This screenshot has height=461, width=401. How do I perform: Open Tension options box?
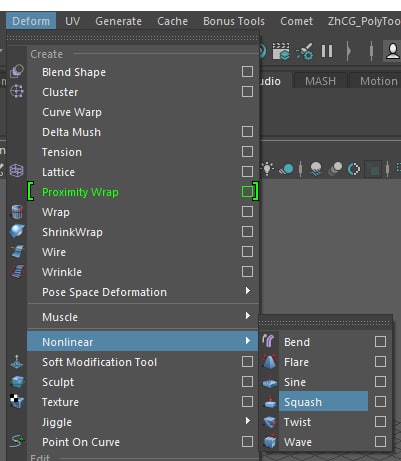coord(247,152)
